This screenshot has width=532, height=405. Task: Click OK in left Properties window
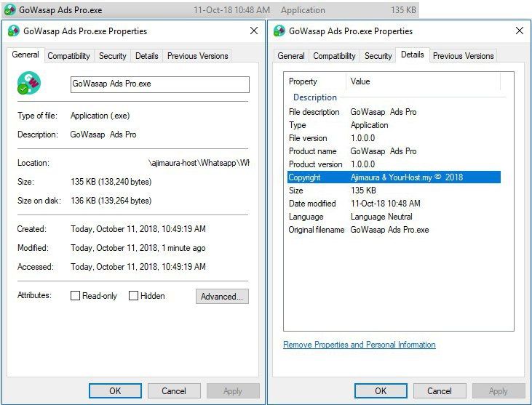116,391
